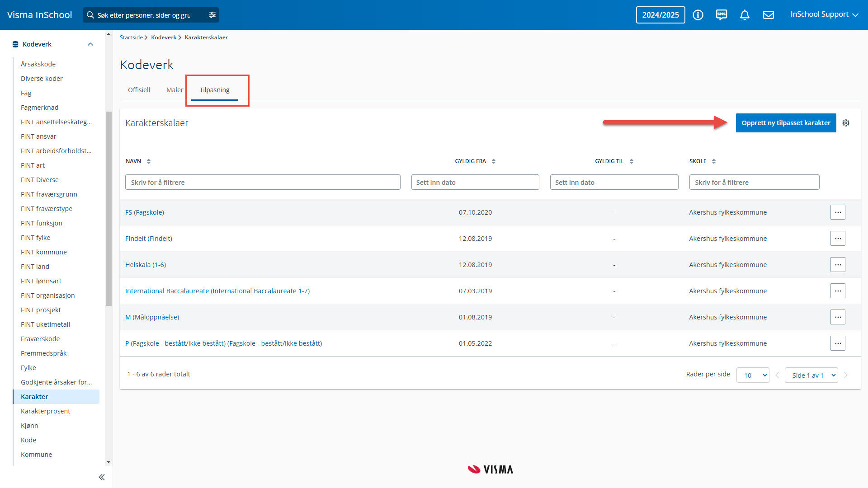868x488 pixels.
Task: Open three-dot menu for Helskala row
Action: 838,265
